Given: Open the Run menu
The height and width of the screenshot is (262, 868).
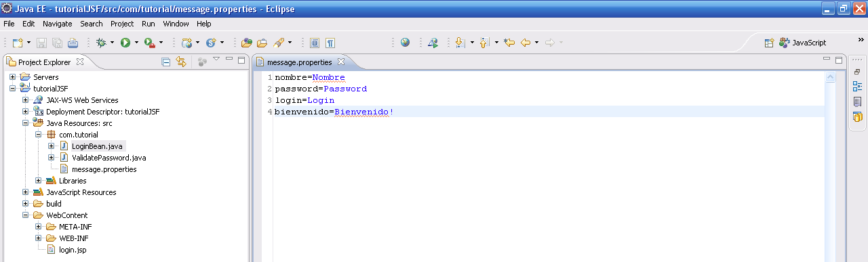Looking at the screenshot, I should 149,24.
